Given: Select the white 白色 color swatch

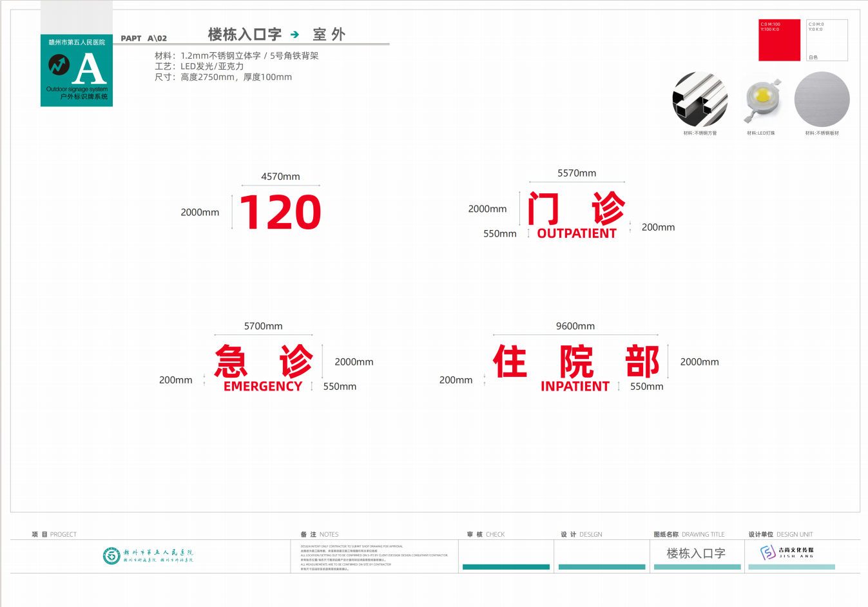Looking at the screenshot, I should (x=827, y=40).
